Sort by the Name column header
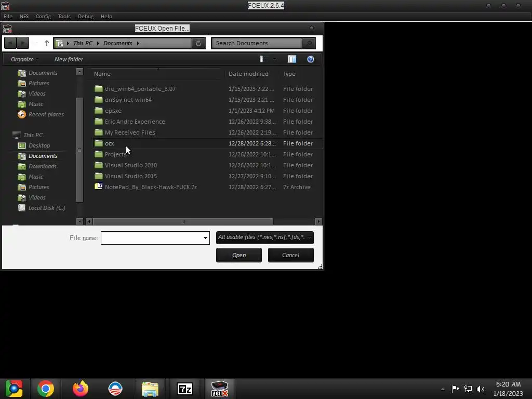The height and width of the screenshot is (399, 532). [x=157, y=74]
